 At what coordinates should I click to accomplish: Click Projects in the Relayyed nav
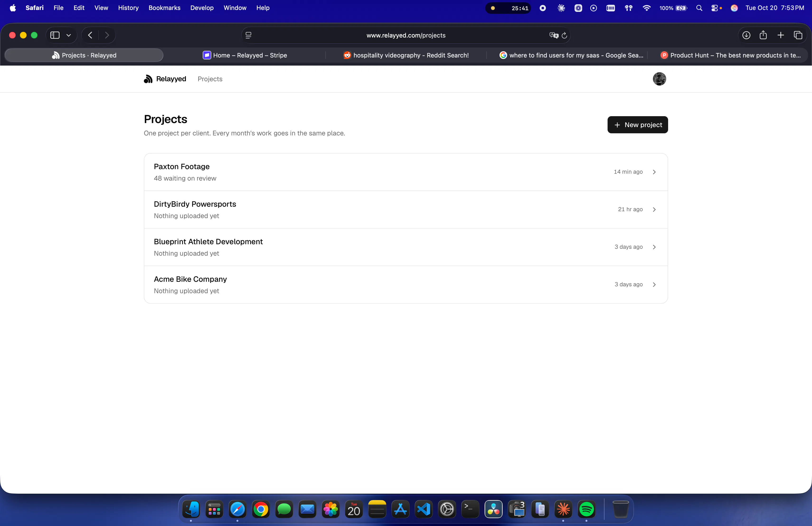click(210, 79)
